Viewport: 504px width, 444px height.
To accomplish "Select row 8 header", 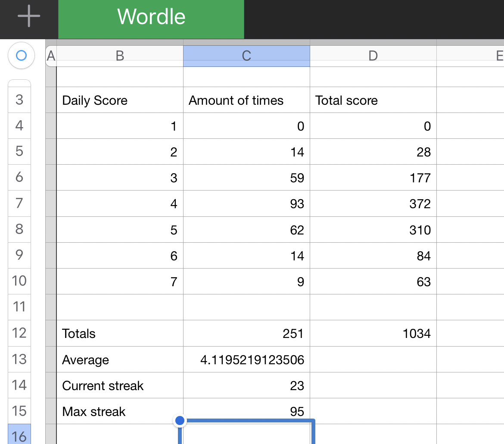I will click(19, 229).
